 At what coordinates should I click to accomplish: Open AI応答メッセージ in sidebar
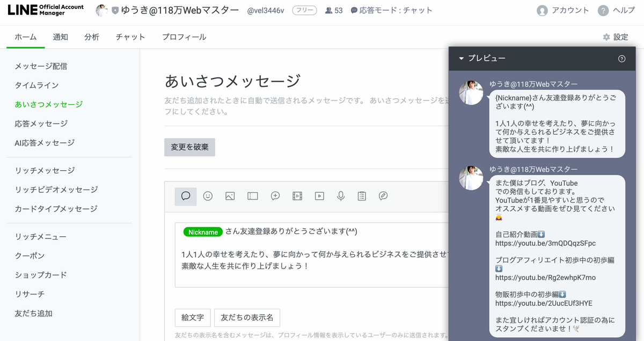point(45,143)
